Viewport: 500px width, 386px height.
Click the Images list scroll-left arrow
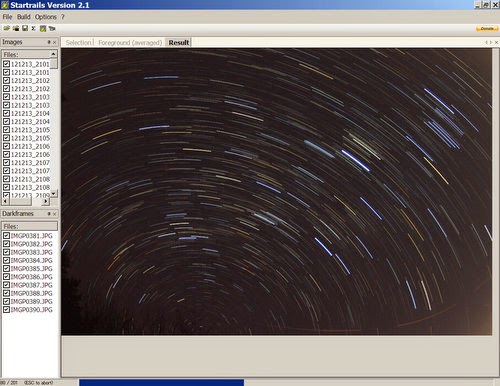5,201
